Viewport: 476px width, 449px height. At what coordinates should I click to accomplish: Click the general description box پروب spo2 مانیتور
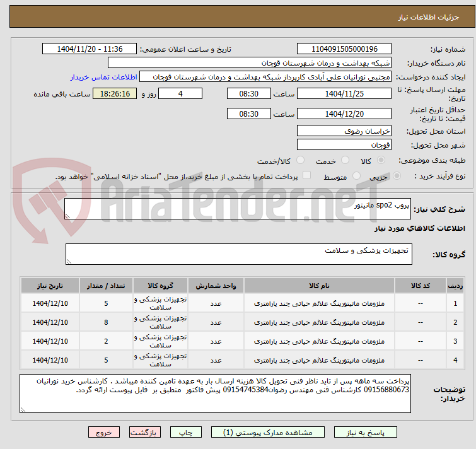click(x=238, y=209)
